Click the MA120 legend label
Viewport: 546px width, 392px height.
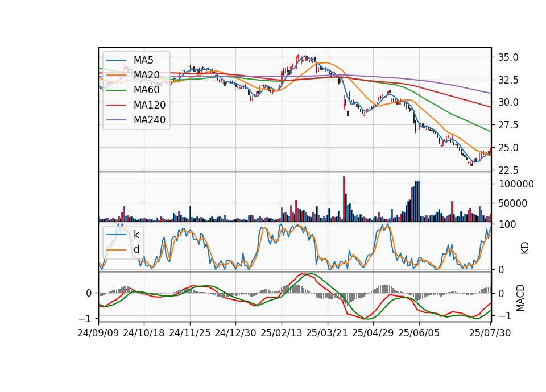click(x=150, y=105)
